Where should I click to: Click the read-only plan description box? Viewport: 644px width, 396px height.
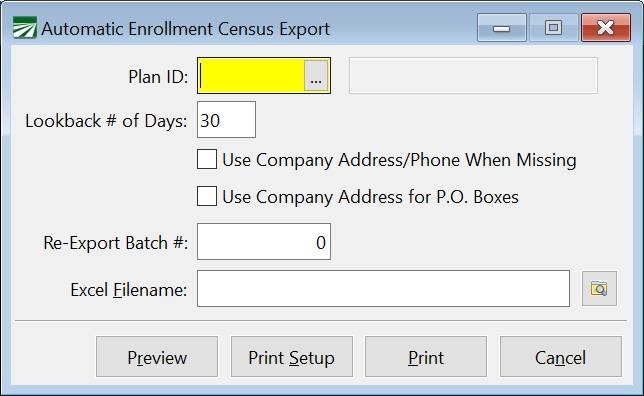tap(473, 76)
